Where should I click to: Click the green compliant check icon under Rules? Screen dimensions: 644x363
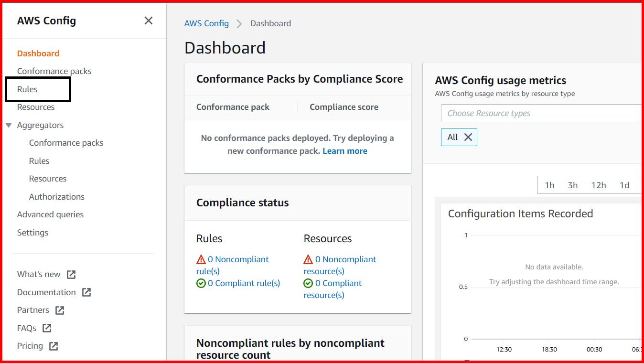201,283
